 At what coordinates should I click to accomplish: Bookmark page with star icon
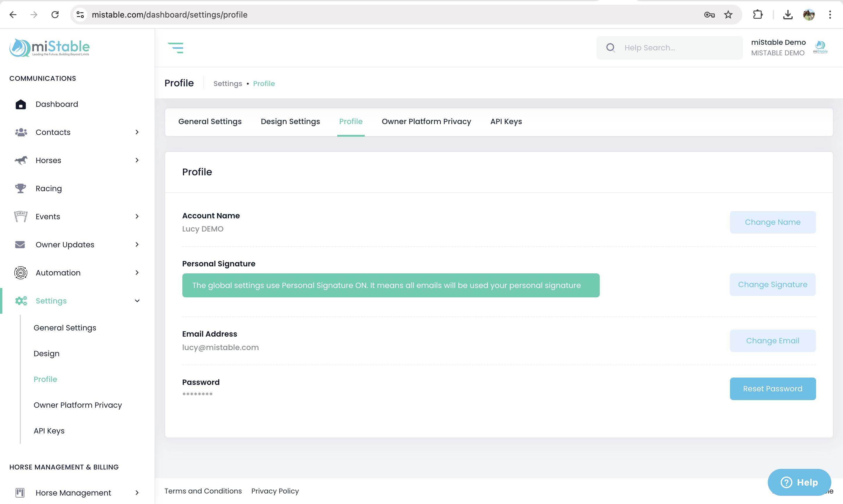[728, 15]
